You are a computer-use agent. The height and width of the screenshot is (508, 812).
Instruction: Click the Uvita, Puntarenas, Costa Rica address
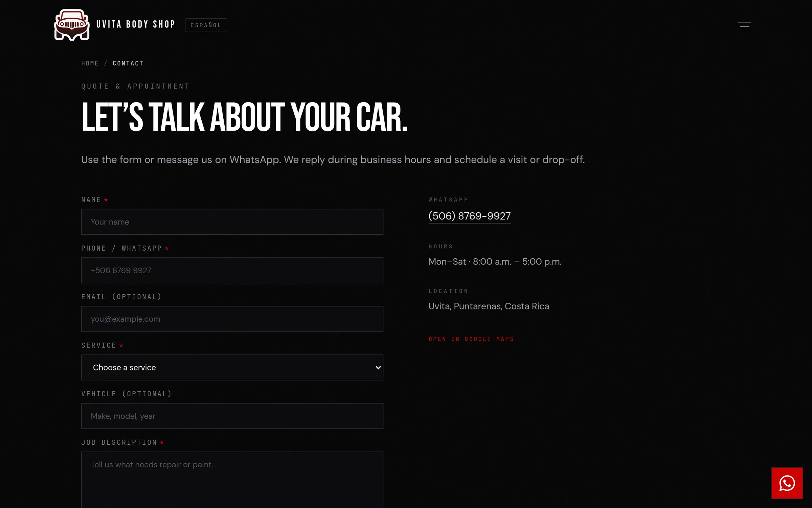489,306
